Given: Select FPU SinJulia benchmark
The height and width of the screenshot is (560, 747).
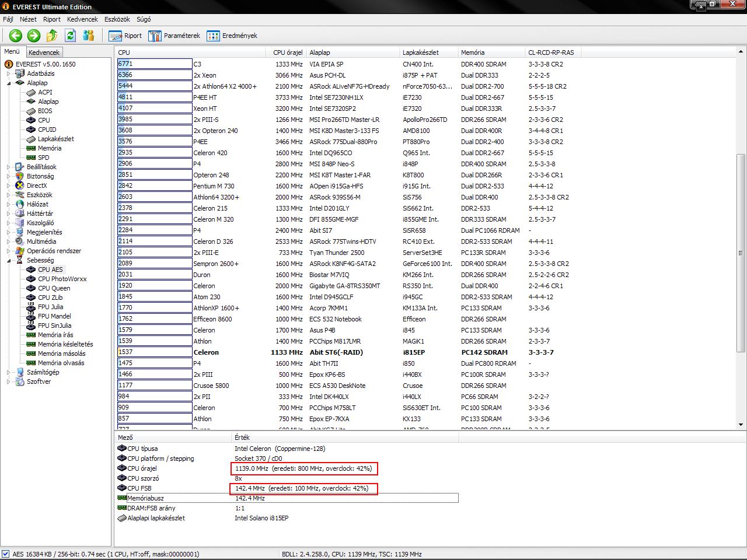Looking at the screenshot, I should [49, 325].
